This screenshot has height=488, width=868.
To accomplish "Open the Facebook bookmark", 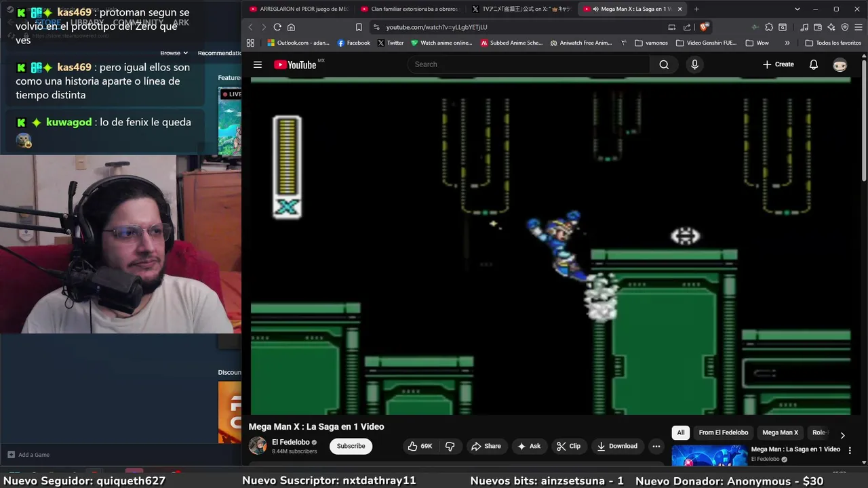I will tap(354, 43).
